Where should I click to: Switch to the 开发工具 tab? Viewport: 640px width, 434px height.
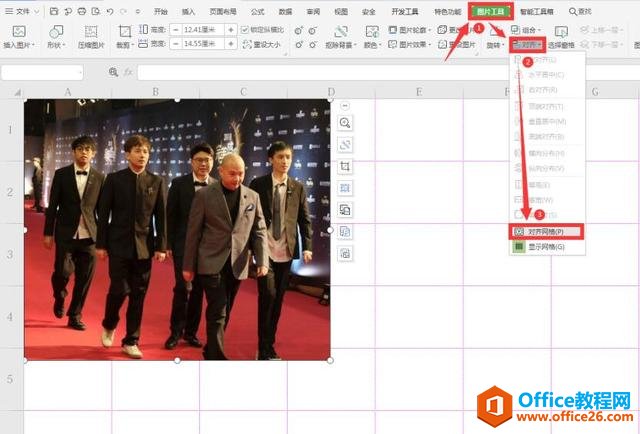(x=405, y=12)
